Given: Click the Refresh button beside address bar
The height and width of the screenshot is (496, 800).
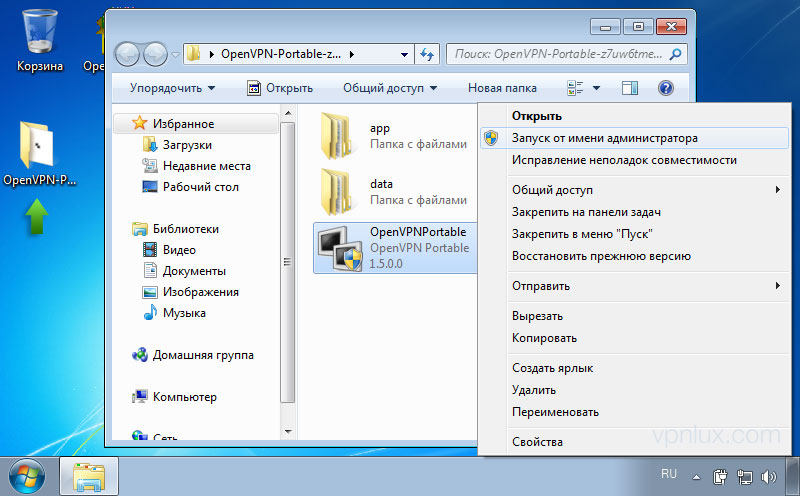Looking at the screenshot, I should pyautogui.click(x=427, y=54).
